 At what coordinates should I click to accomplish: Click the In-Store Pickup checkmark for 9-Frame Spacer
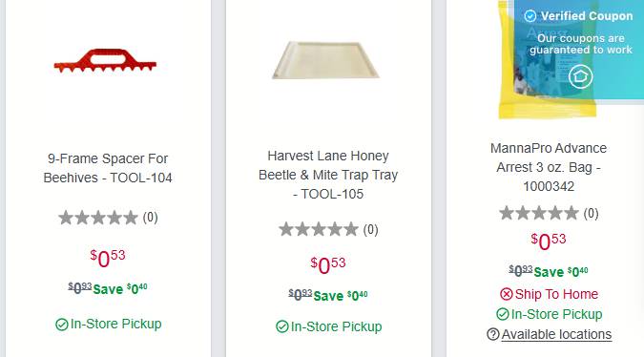coord(62,325)
